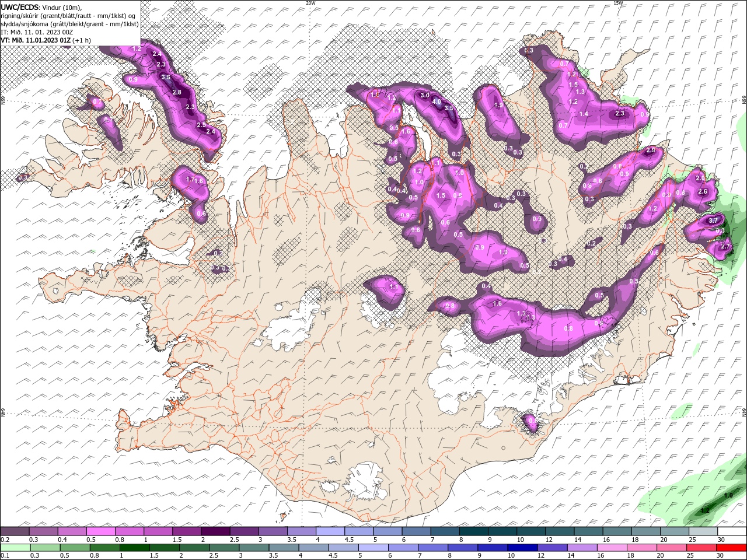Pick the 20 swatch on the lower color scale
The height and width of the screenshot is (560, 747).
(x=671, y=548)
